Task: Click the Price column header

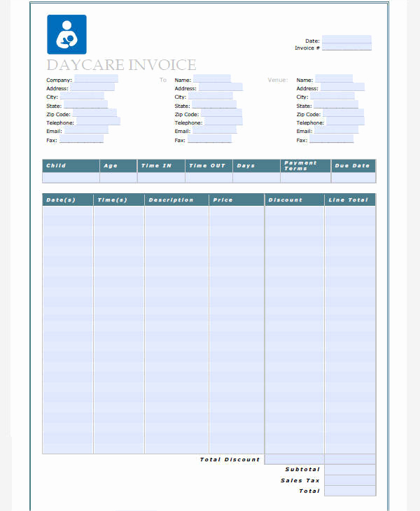Action: (237, 199)
